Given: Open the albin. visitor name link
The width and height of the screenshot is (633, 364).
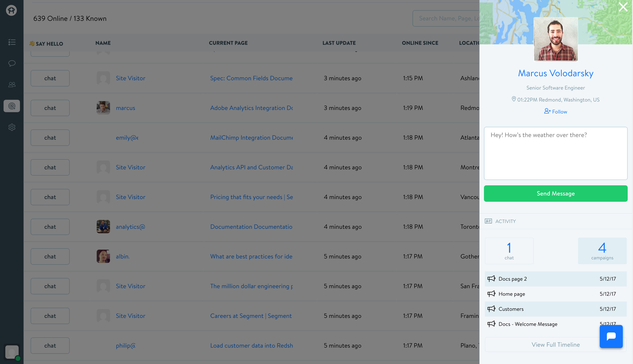Looking at the screenshot, I should [123, 256].
